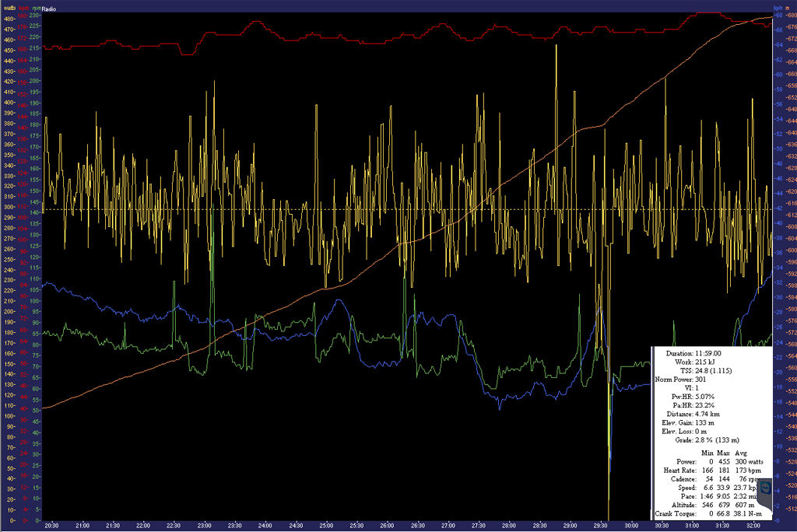Click the yellow watts axis label
The width and height of the screenshot is (797, 532).
click(x=9, y=7)
